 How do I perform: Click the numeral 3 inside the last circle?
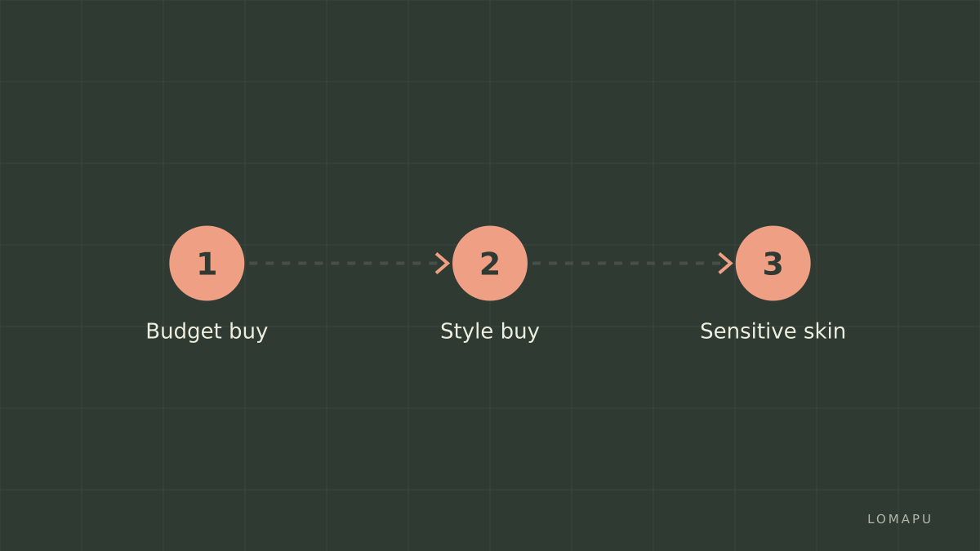(x=773, y=264)
